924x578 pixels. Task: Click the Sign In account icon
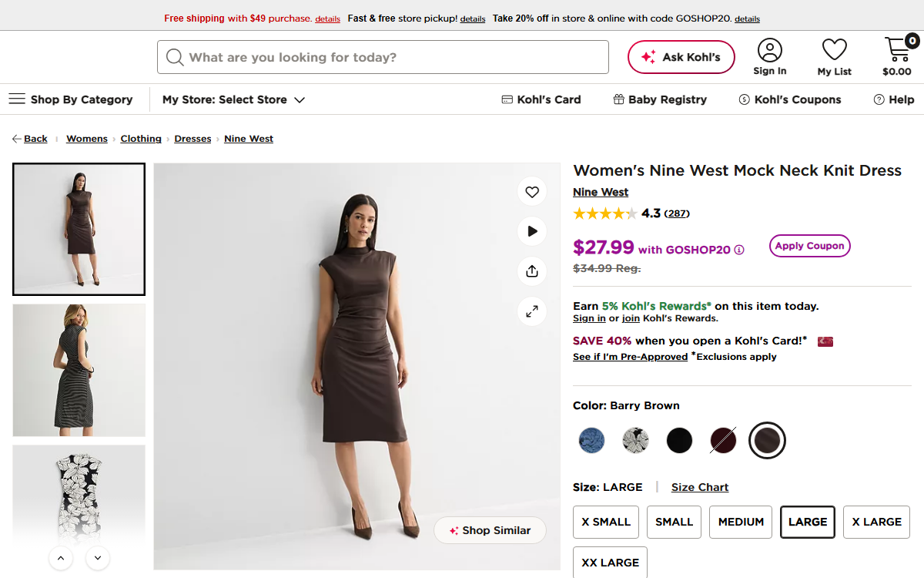pyautogui.click(x=770, y=50)
